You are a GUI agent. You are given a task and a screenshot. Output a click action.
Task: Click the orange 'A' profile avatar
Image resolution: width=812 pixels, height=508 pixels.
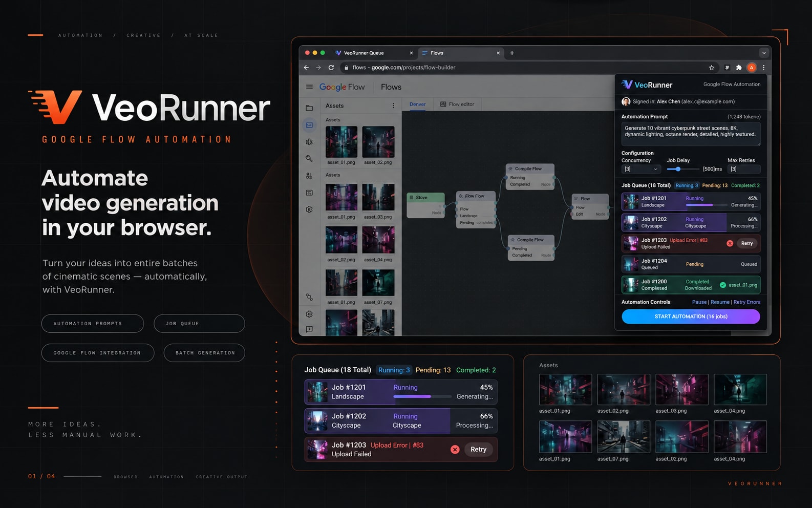tap(752, 68)
